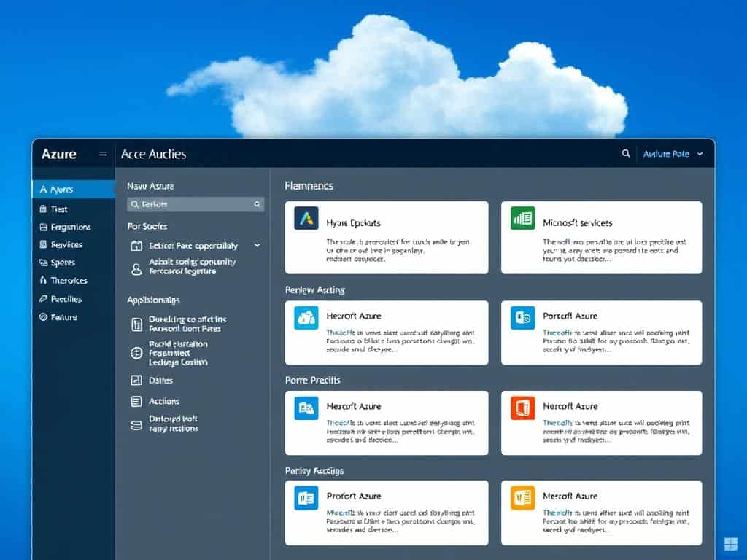
Task: Open Azbalt sonfigy copuunilty link
Action: 192,267
